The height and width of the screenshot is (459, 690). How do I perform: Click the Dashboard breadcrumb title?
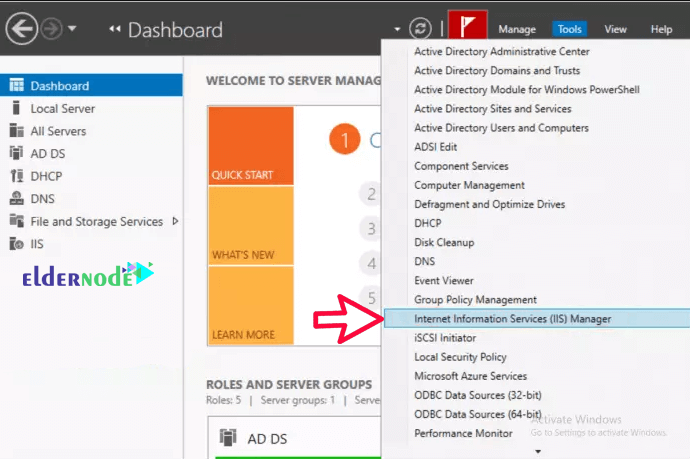(175, 30)
